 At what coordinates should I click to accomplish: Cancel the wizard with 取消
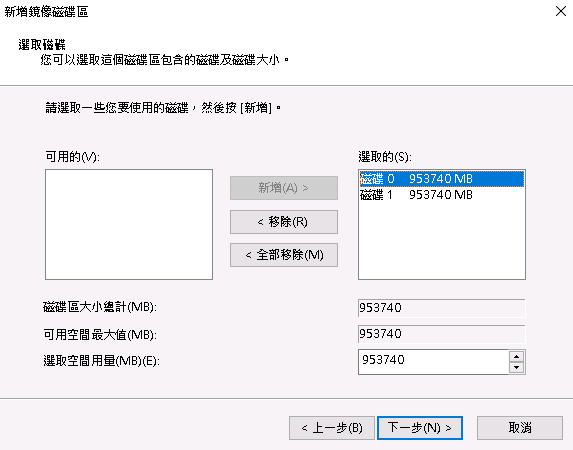pos(520,428)
